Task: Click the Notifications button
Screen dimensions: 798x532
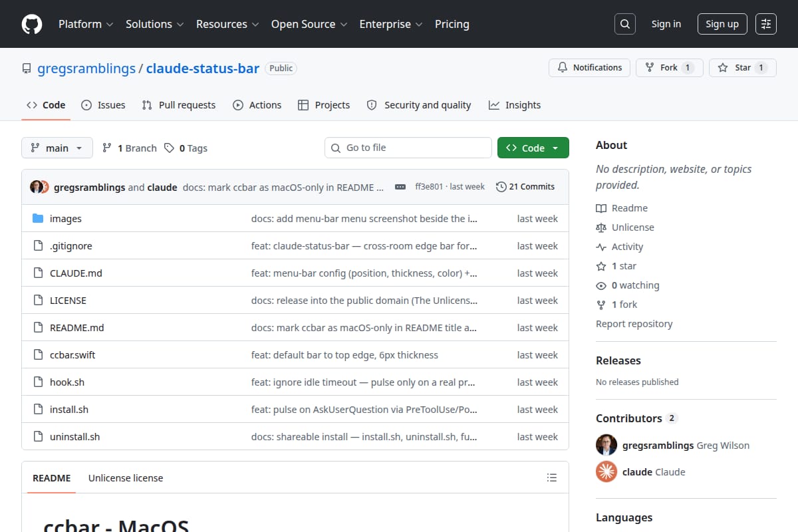Action: (589, 68)
